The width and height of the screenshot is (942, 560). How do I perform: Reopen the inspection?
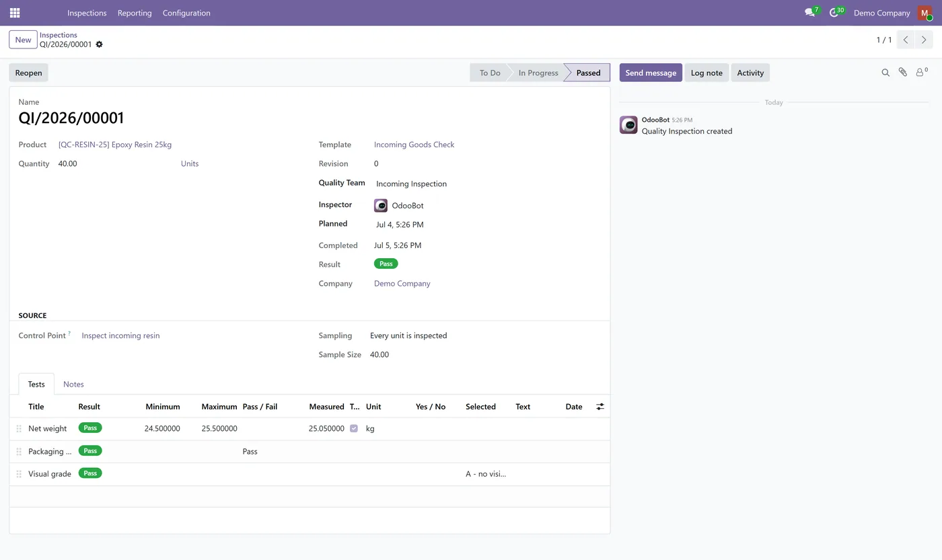point(28,73)
